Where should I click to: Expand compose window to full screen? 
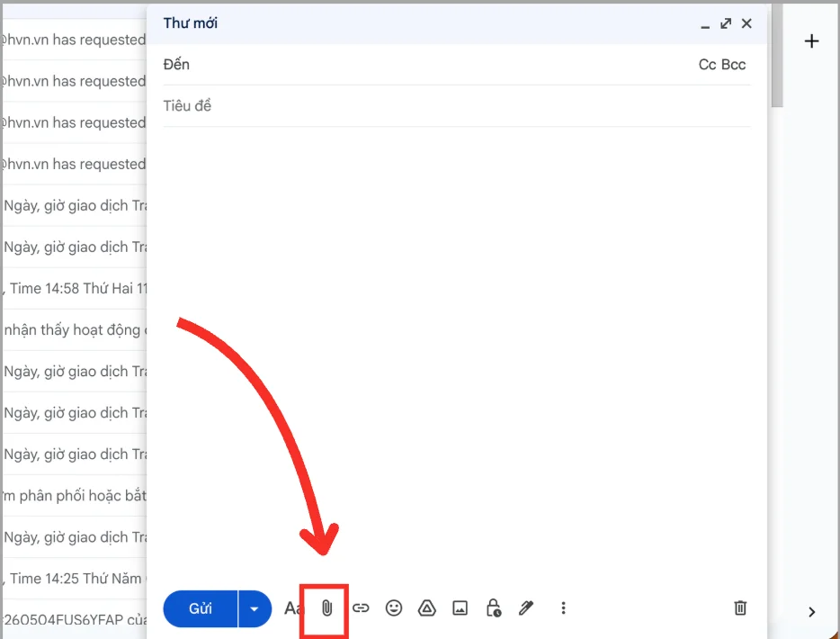coord(726,23)
